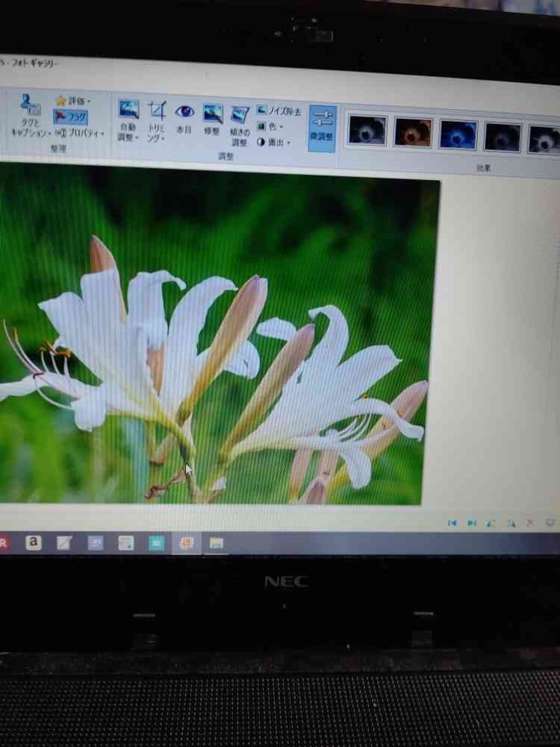Click the Red eye (赤目) tool
The height and width of the screenshot is (747, 560).
pos(184,118)
